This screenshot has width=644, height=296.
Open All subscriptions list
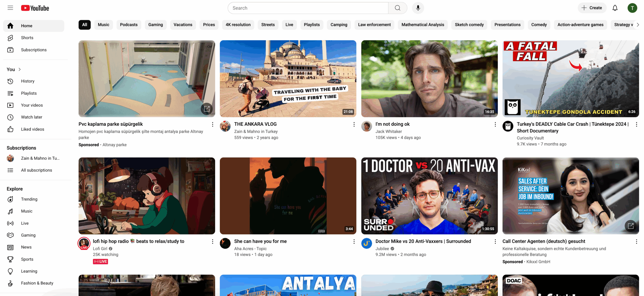(34, 170)
